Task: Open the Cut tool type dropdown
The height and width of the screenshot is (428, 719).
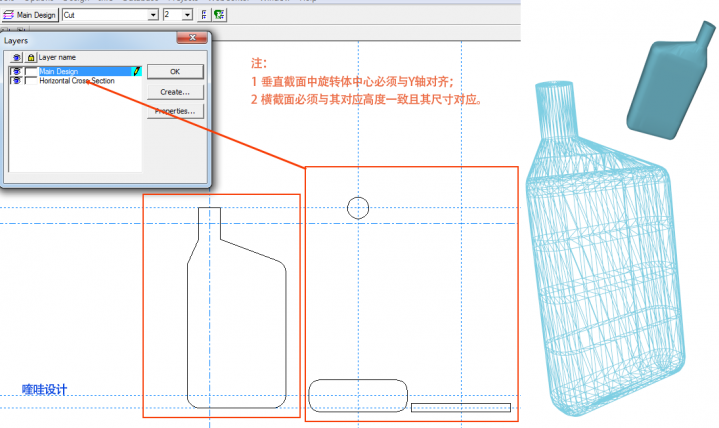Action: pos(153,15)
